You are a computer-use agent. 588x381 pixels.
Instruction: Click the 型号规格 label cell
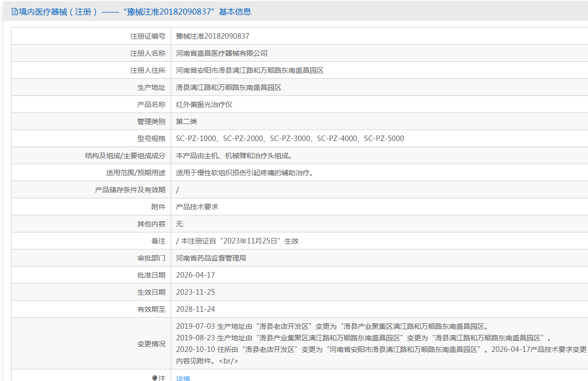point(91,139)
